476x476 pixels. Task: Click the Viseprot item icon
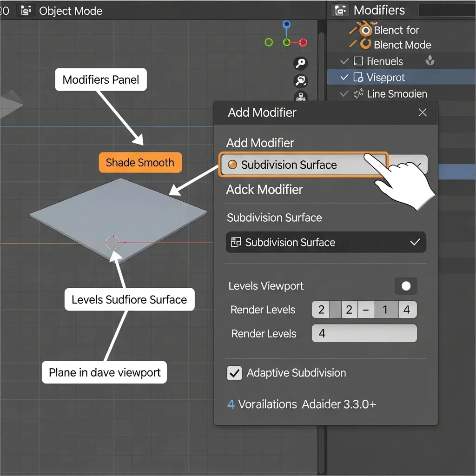(x=358, y=78)
